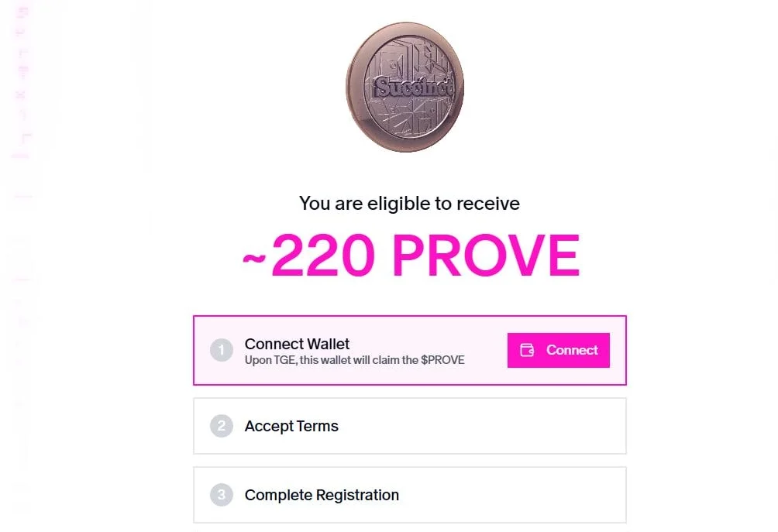The width and height of the screenshot is (778, 532).
Task: Click the step 3 number circle
Action: [221, 495]
